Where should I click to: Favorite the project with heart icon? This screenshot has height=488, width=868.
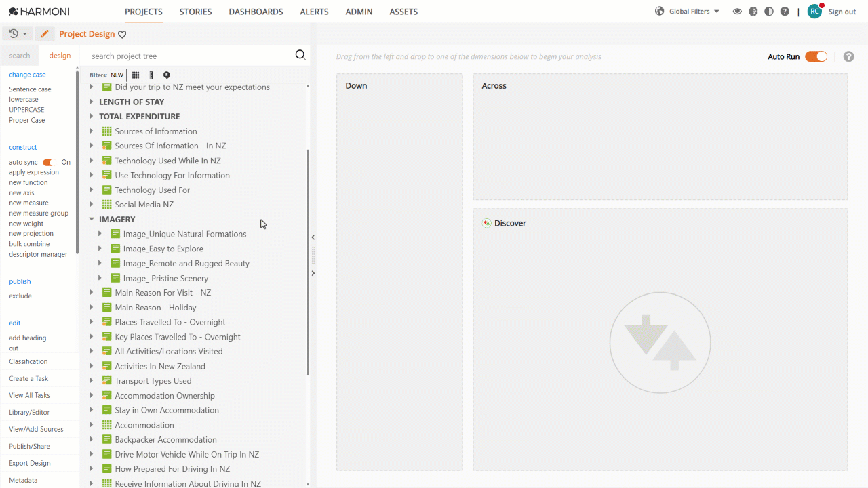pos(122,35)
